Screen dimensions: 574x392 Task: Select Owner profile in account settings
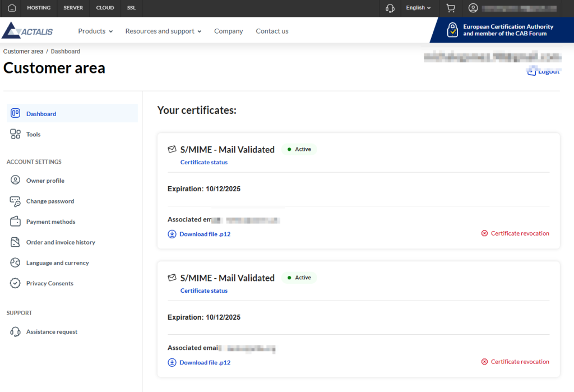(x=45, y=181)
